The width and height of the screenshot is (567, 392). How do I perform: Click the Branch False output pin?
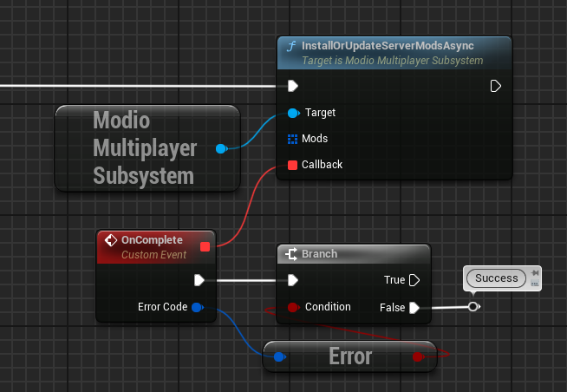[414, 308]
